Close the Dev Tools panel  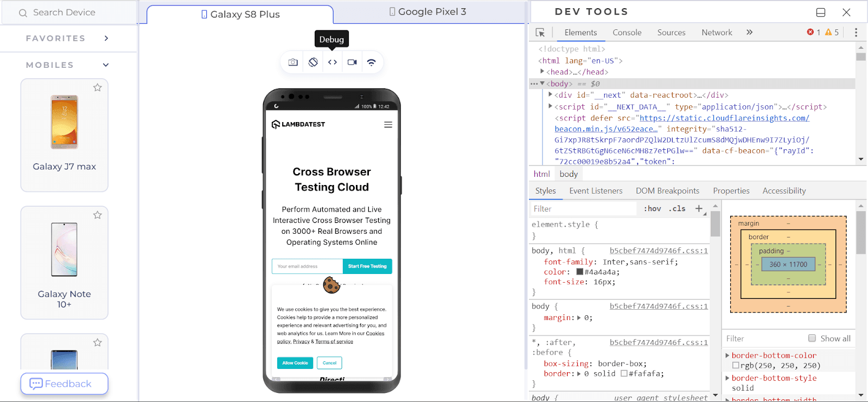[846, 12]
